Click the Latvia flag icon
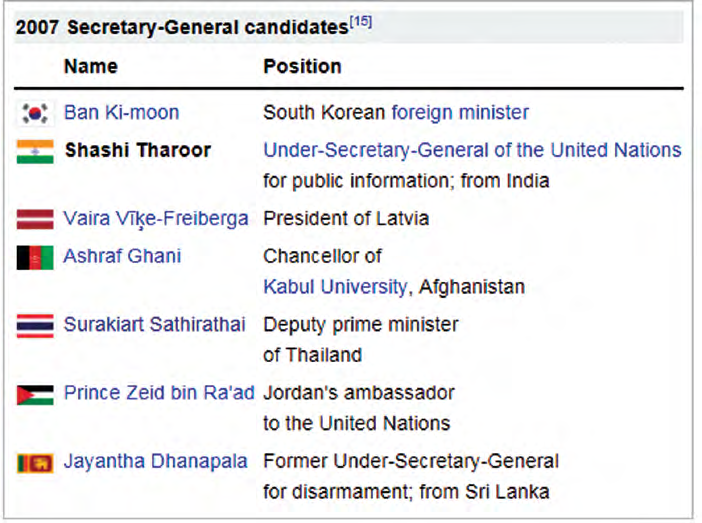The width and height of the screenshot is (702, 523). (x=34, y=219)
